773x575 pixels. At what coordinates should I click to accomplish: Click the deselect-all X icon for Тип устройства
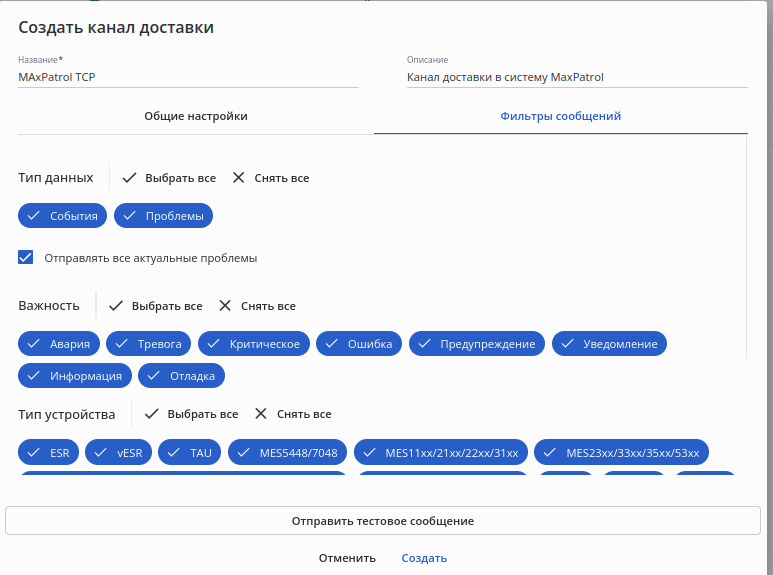click(x=261, y=414)
